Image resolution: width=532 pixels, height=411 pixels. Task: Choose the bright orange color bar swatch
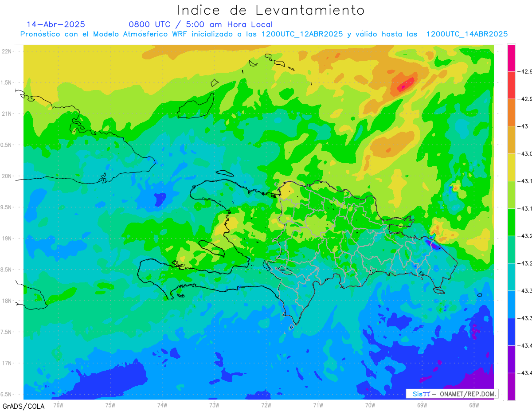511,112
